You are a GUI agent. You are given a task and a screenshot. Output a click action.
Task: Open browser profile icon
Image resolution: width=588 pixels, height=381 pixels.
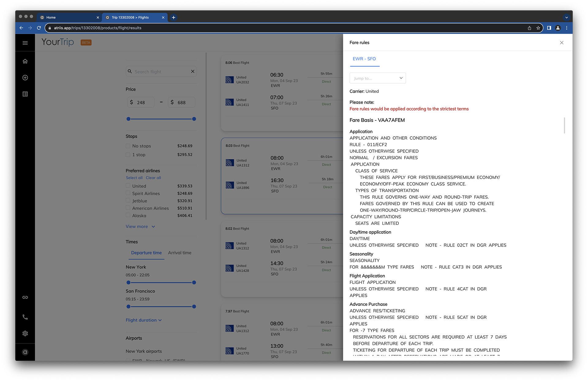pyautogui.click(x=558, y=28)
